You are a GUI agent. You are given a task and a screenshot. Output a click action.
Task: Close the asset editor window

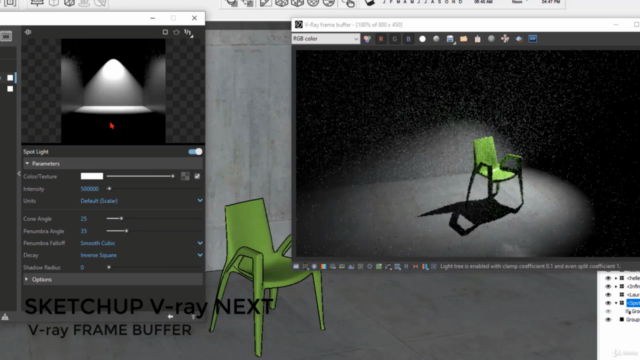point(195,18)
